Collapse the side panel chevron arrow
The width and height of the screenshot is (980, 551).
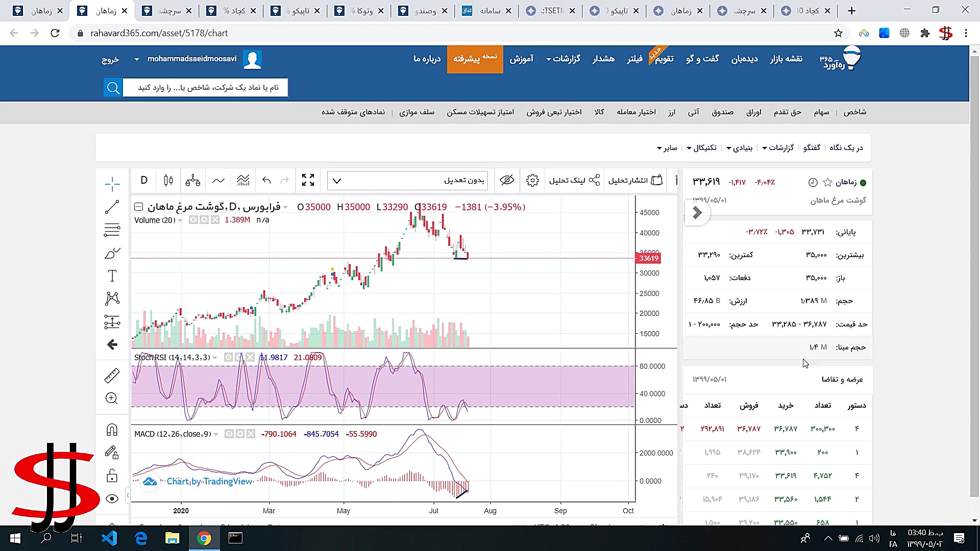click(697, 213)
